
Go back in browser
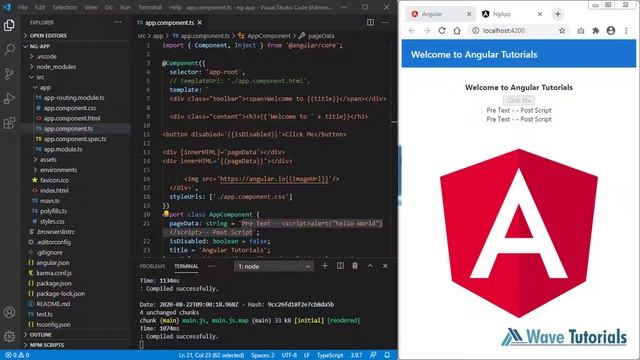pyautogui.click(x=412, y=31)
